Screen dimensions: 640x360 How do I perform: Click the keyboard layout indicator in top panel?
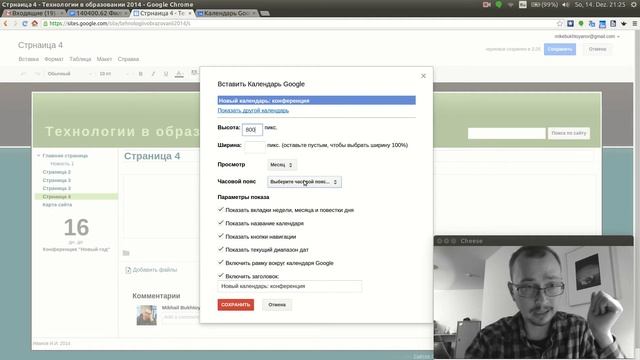click(x=522, y=4)
